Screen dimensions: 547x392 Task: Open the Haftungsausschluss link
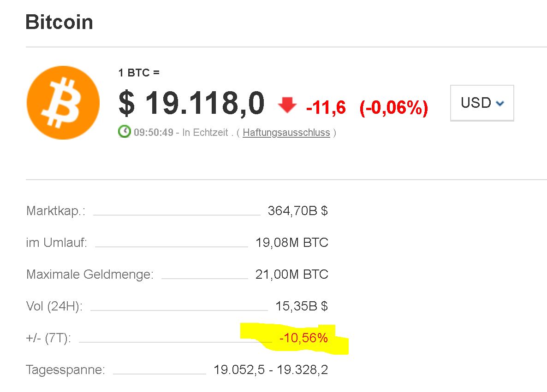click(286, 133)
